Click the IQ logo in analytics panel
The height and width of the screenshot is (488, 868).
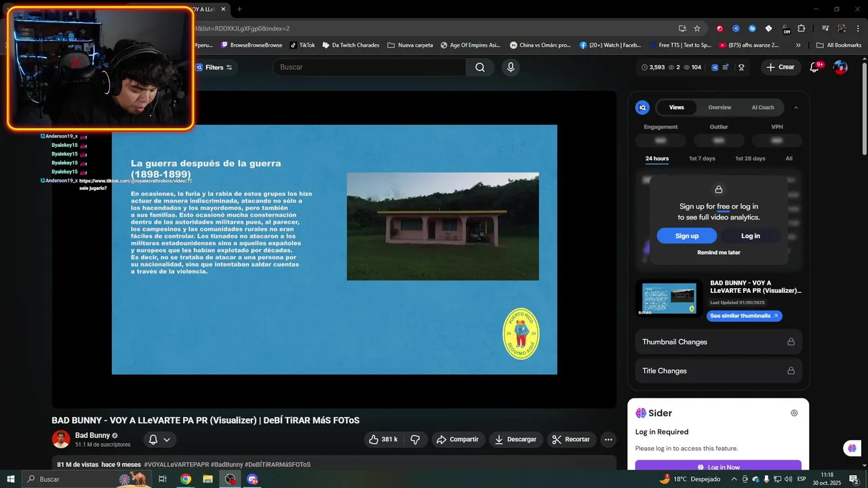coord(642,107)
